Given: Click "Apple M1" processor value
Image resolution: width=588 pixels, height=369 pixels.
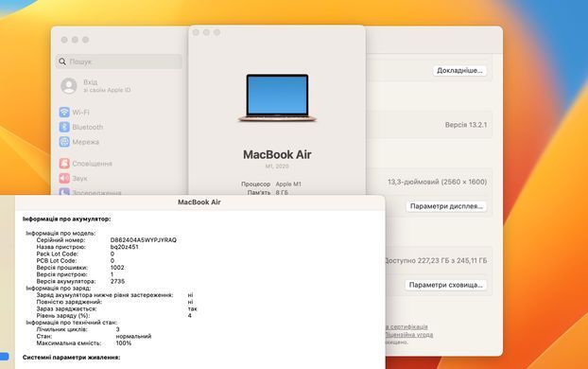Looking at the screenshot, I should click(288, 184).
